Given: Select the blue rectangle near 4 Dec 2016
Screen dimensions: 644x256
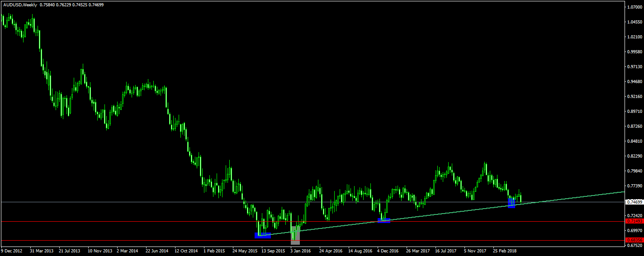Looking at the screenshot, I should pyautogui.click(x=384, y=220).
